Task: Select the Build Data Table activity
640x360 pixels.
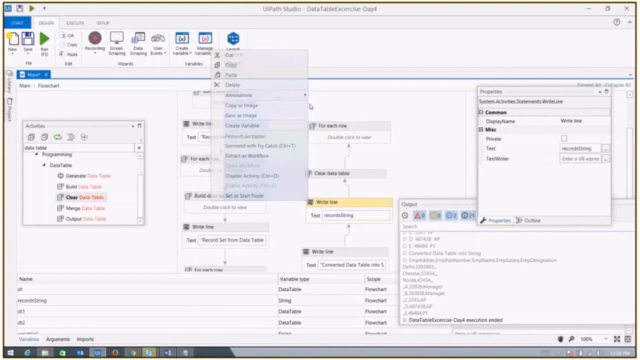Action: point(80,187)
